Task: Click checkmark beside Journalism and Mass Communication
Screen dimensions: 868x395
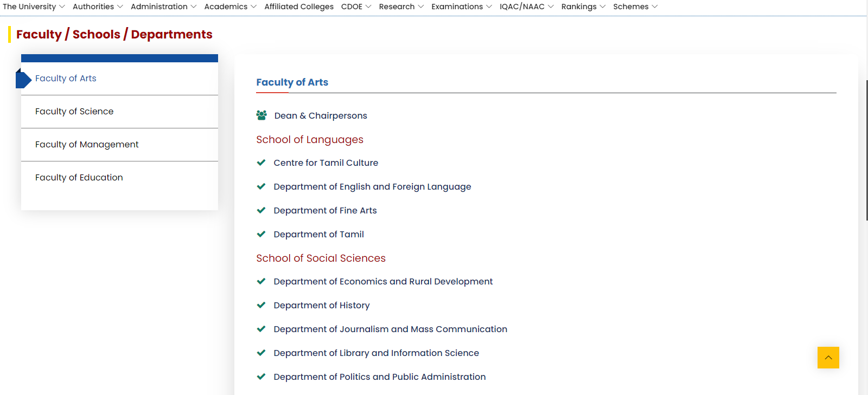Action: (x=261, y=329)
